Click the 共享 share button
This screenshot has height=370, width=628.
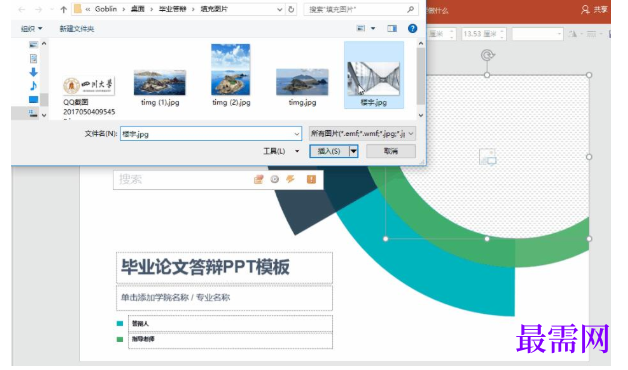click(600, 9)
